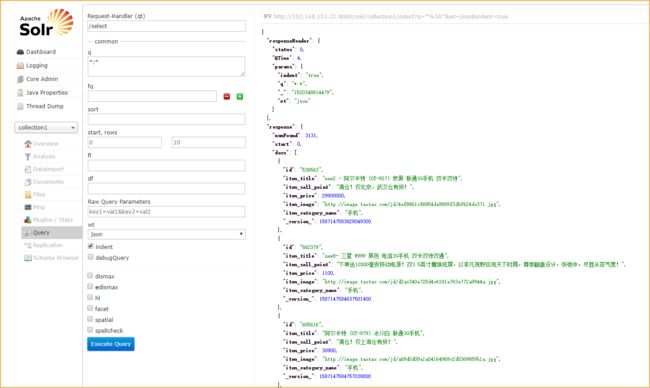
Task: Click the Thread Dump icon
Action: coord(20,107)
